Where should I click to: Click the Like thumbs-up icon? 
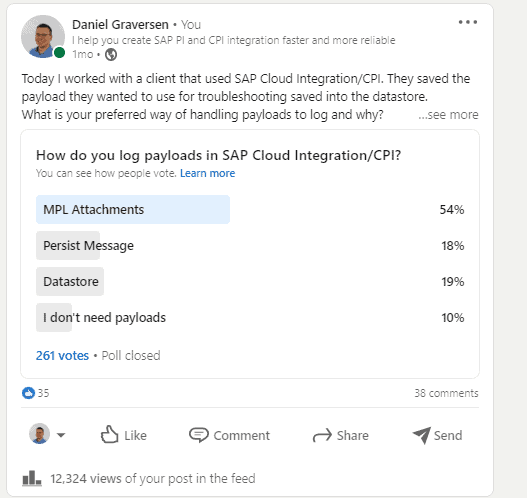click(x=110, y=434)
